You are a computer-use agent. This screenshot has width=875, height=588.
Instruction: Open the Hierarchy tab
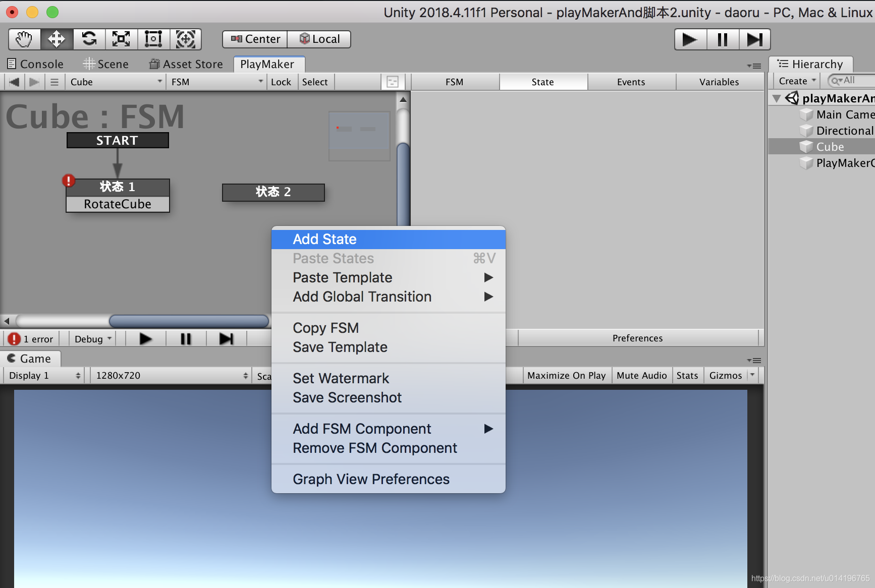point(810,64)
